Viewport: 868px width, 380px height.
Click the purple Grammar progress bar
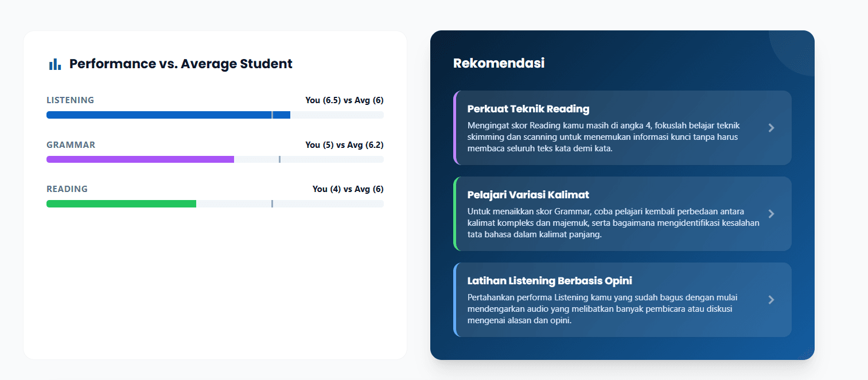140,159
